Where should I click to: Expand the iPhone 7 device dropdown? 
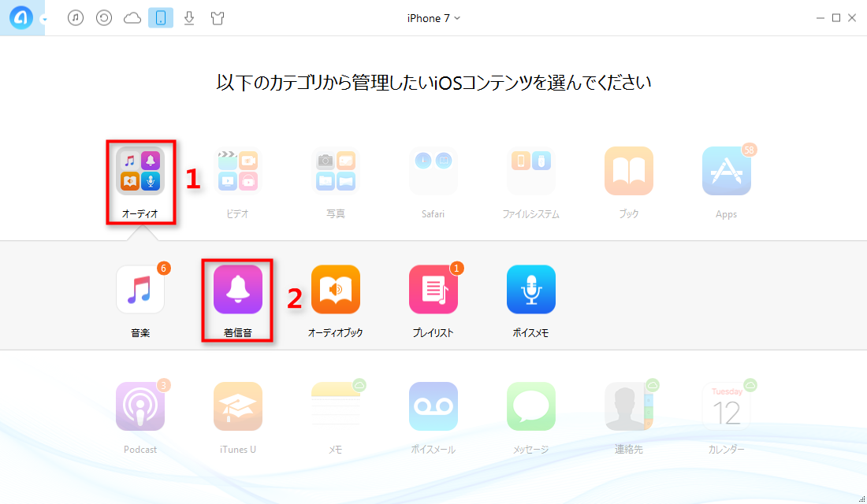click(433, 18)
